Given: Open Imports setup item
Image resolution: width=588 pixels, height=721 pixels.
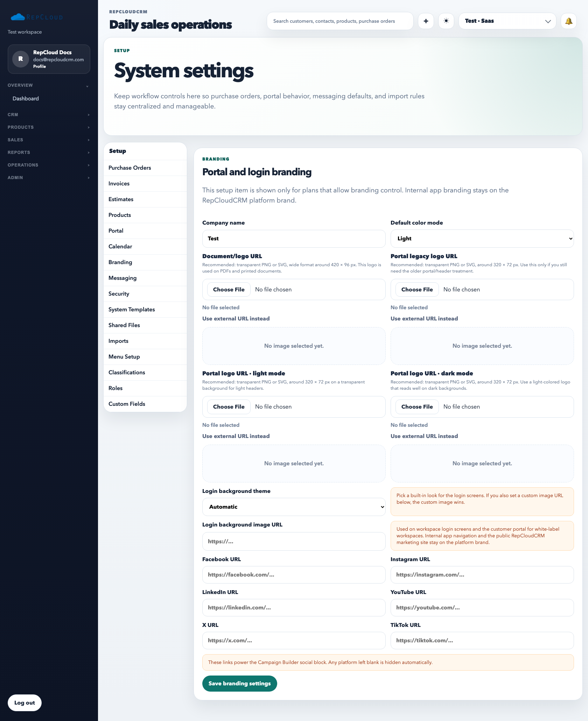Looking at the screenshot, I should (x=145, y=341).
